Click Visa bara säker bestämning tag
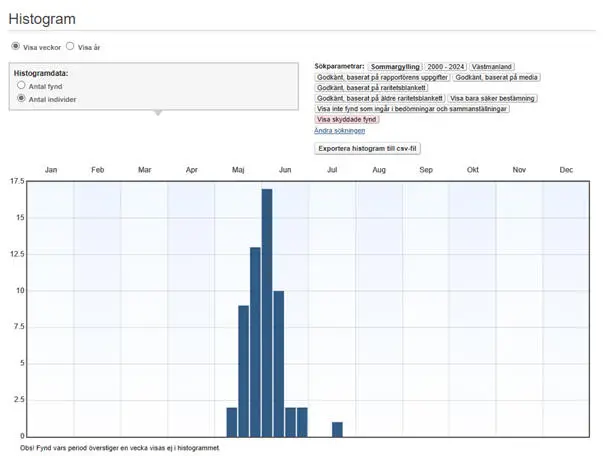Image resolution: width=603 pixels, height=456 pixels. tap(492, 98)
